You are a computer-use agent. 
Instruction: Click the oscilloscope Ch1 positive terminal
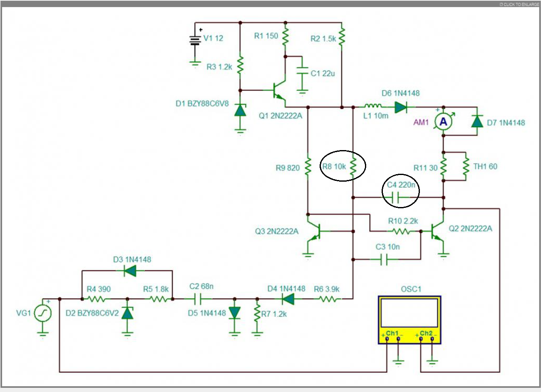coord(387,340)
